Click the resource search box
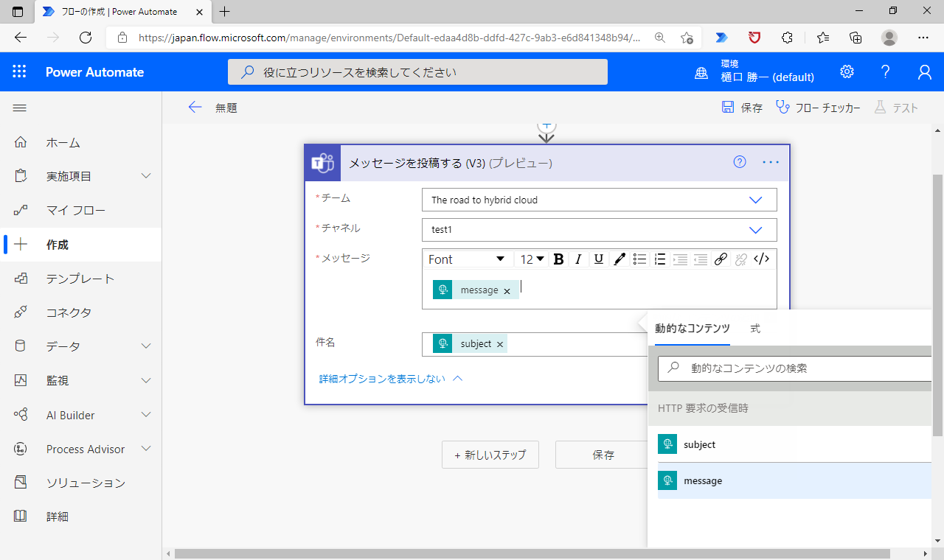The height and width of the screenshot is (560, 944). [417, 71]
